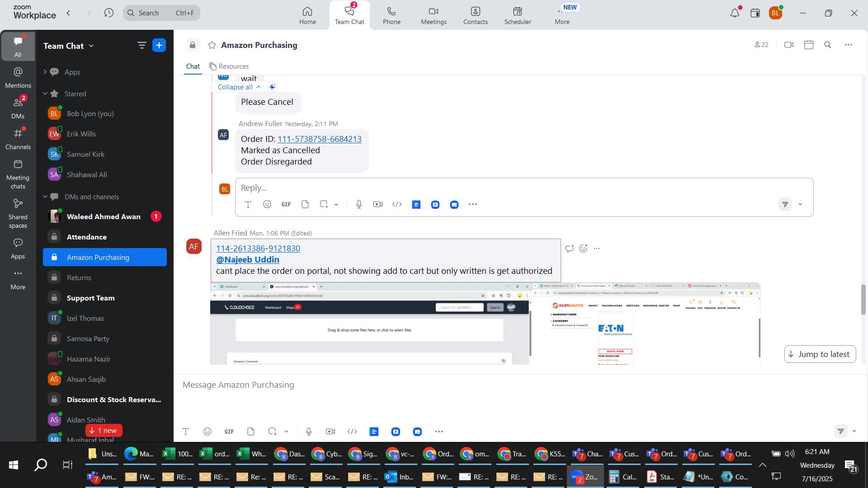
Task: Open screenshot dropdown arrow in the reply box
Action: [336, 205]
